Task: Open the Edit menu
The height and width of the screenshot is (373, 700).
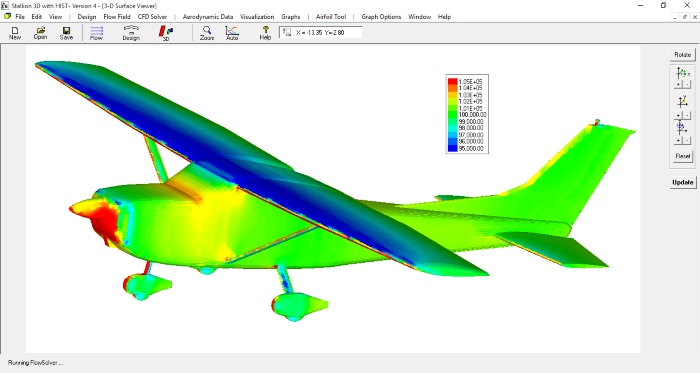Action: 37,17
